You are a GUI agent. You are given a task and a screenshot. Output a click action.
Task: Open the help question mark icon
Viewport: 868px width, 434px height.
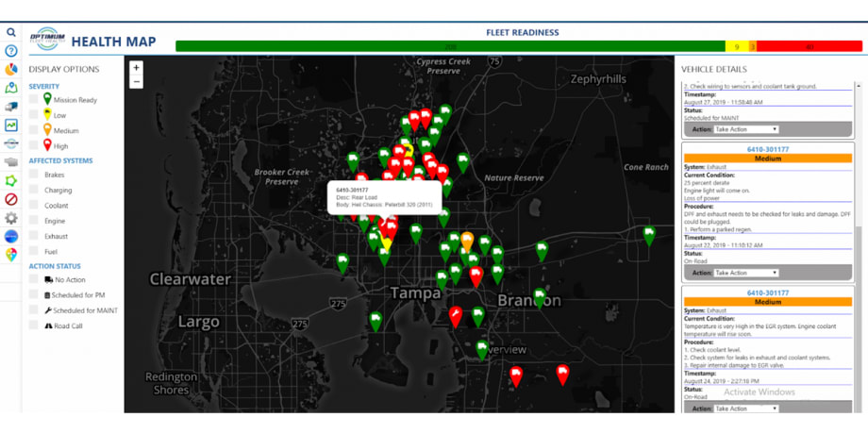tap(11, 51)
